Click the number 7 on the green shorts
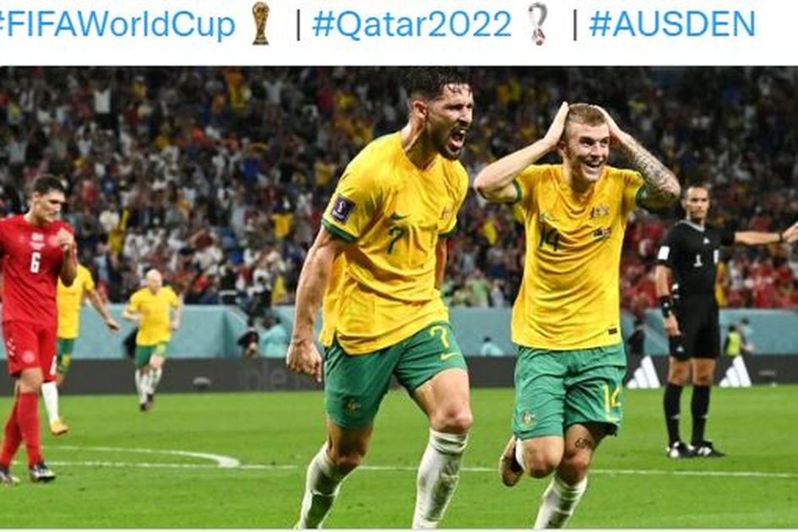Viewport: 798px width, 532px height. point(439,336)
